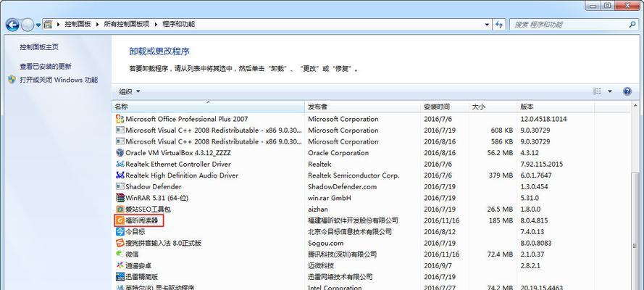Click WinRAR 5.31 program icon
The width and height of the screenshot is (644, 290).
(x=120, y=198)
